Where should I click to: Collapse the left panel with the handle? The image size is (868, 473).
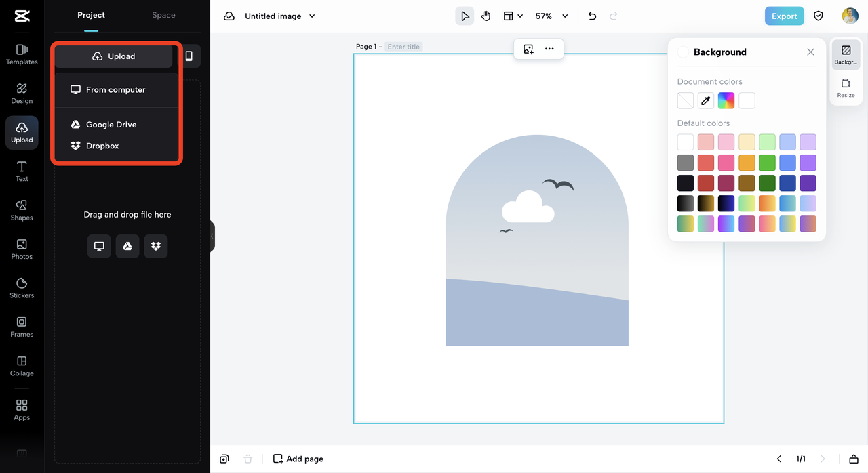click(x=212, y=236)
